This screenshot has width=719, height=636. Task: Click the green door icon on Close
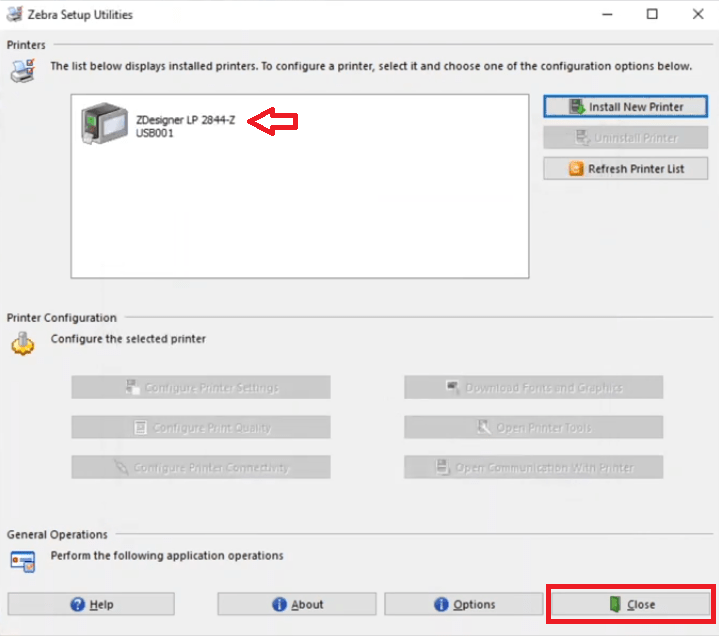coord(615,604)
